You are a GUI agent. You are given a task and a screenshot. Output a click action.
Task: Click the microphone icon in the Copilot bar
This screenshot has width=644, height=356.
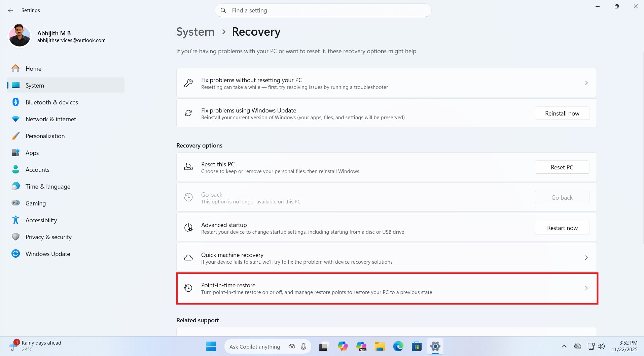[x=303, y=346]
